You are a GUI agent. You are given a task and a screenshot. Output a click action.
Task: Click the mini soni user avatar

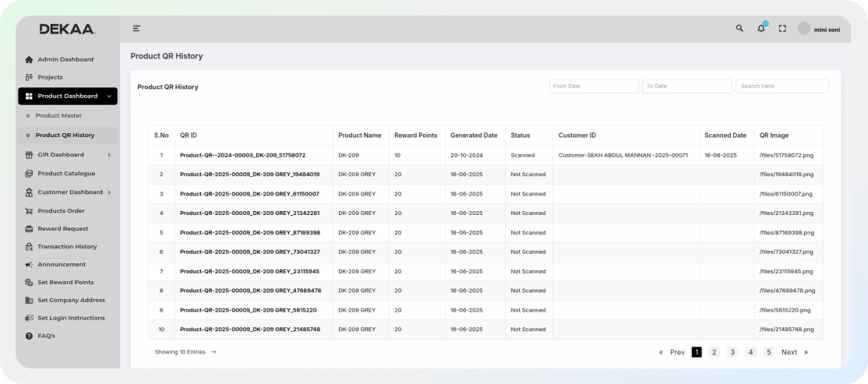(804, 29)
